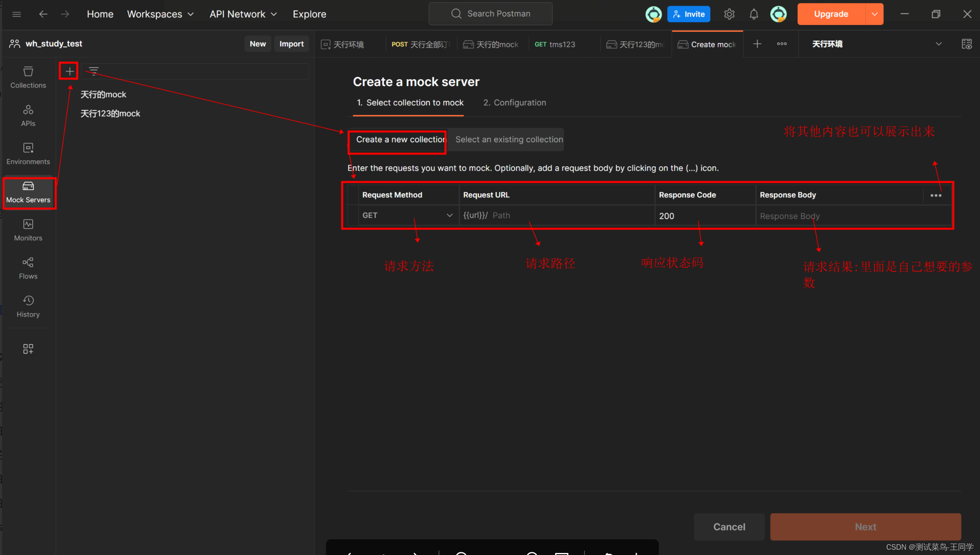Image resolution: width=980 pixels, height=555 pixels.
Task: Click the Cancel button
Action: tap(729, 526)
